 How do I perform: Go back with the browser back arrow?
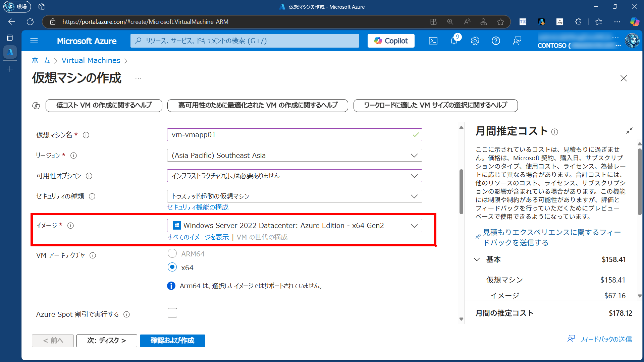(x=12, y=22)
